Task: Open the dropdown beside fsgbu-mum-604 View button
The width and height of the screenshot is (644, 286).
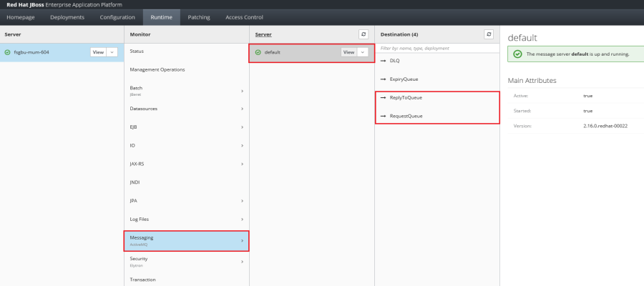Action: pos(112,52)
